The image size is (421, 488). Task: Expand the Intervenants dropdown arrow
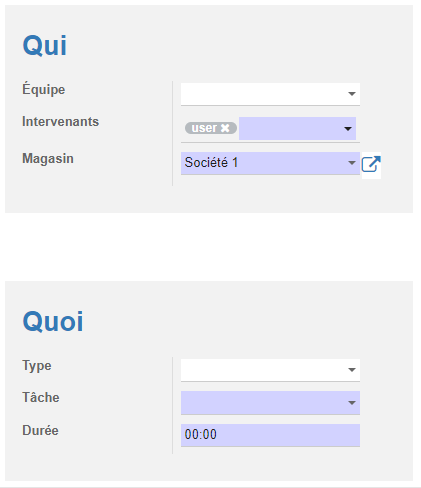pos(348,128)
